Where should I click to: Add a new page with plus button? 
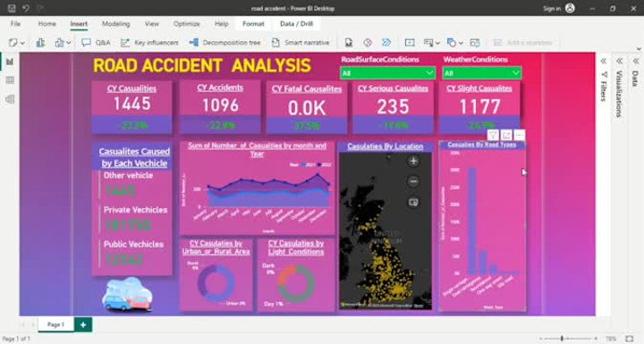point(83,324)
